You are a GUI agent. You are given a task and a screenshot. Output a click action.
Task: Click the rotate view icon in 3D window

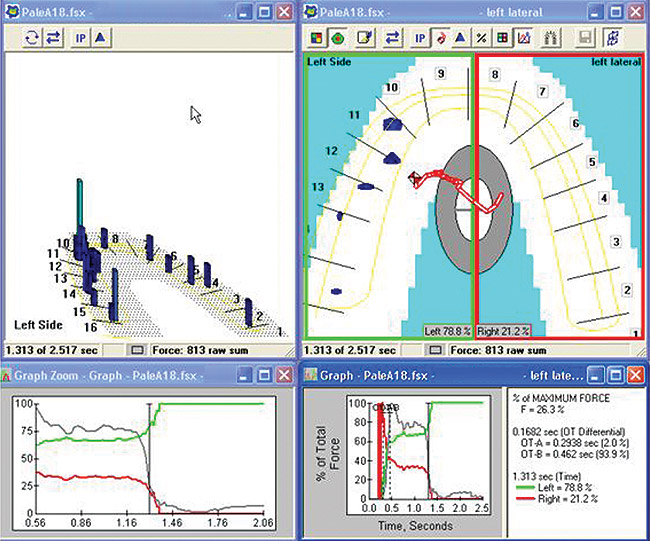tap(30, 37)
